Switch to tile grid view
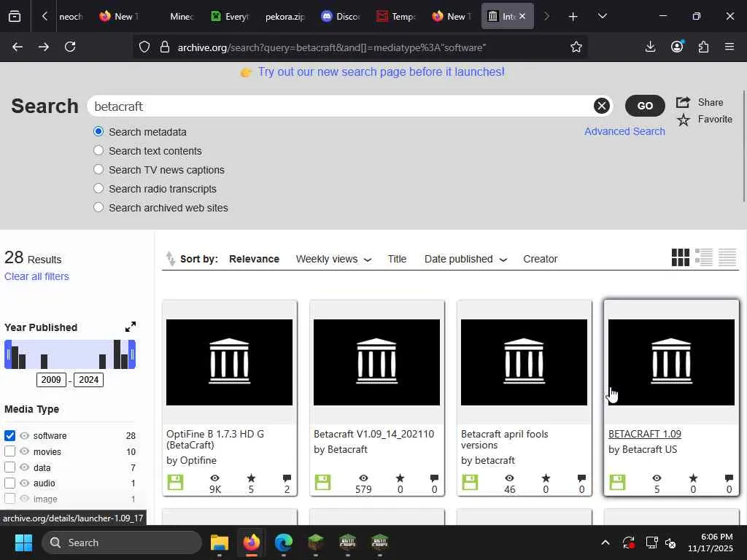This screenshot has width=747, height=560. 680,257
